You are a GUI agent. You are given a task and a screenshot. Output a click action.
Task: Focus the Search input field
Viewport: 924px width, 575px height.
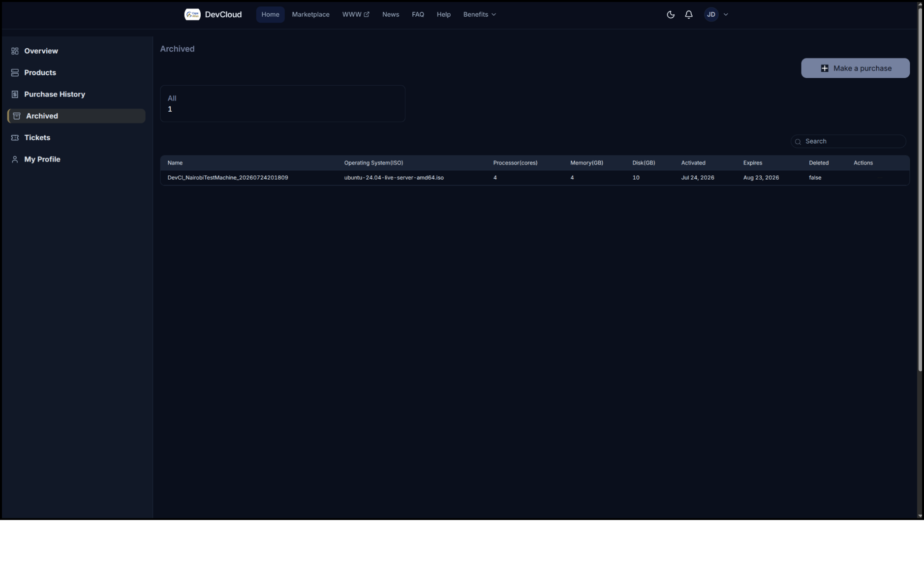(x=848, y=141)
